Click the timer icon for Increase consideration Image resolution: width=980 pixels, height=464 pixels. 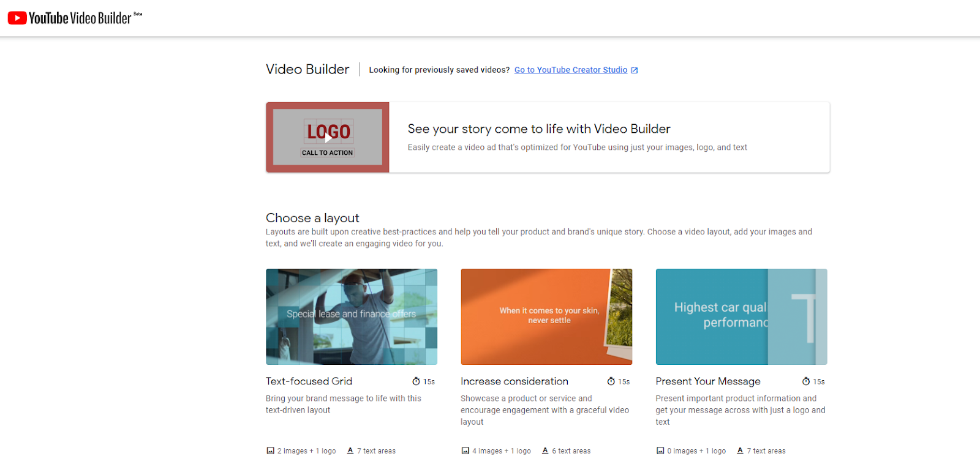click(611, 381)
